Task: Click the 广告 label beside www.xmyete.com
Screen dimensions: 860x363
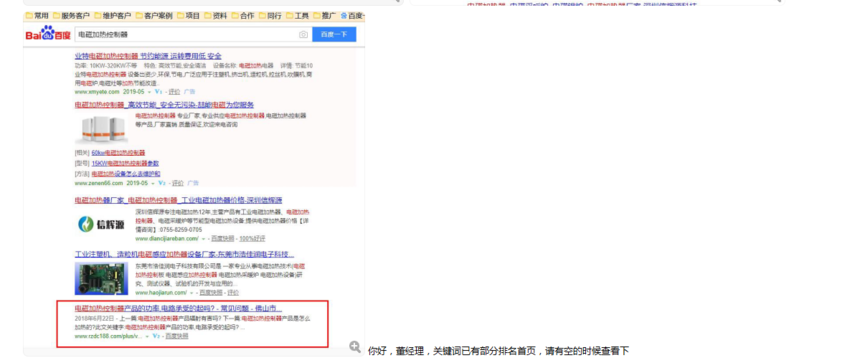Action: click(x=189, y=92)
